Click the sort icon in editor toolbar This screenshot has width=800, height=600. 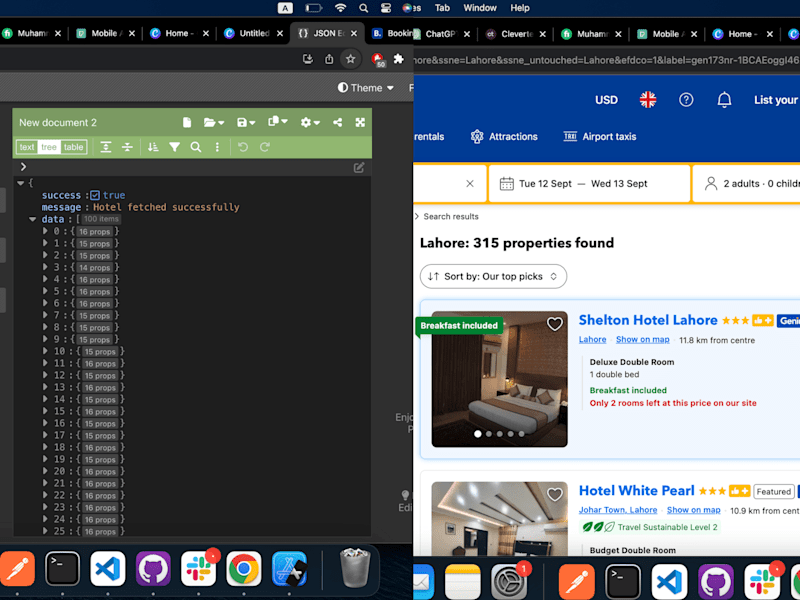click(153, 147)
